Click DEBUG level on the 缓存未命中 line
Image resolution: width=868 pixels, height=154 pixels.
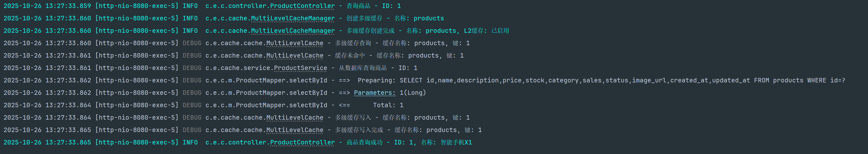(192, 56)
